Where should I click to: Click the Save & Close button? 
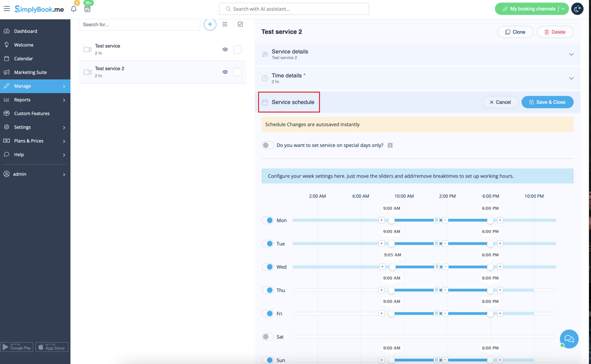click(x=547, y=102)
